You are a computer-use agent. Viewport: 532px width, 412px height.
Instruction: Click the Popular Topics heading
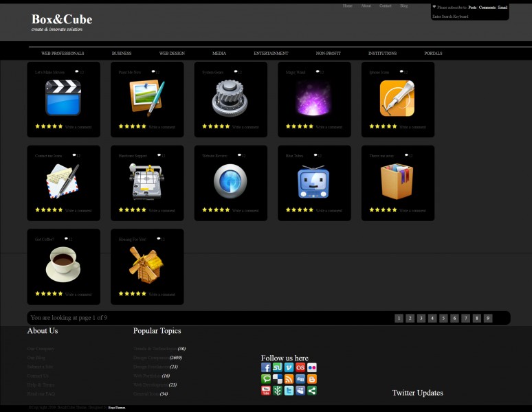coord(157,331)
